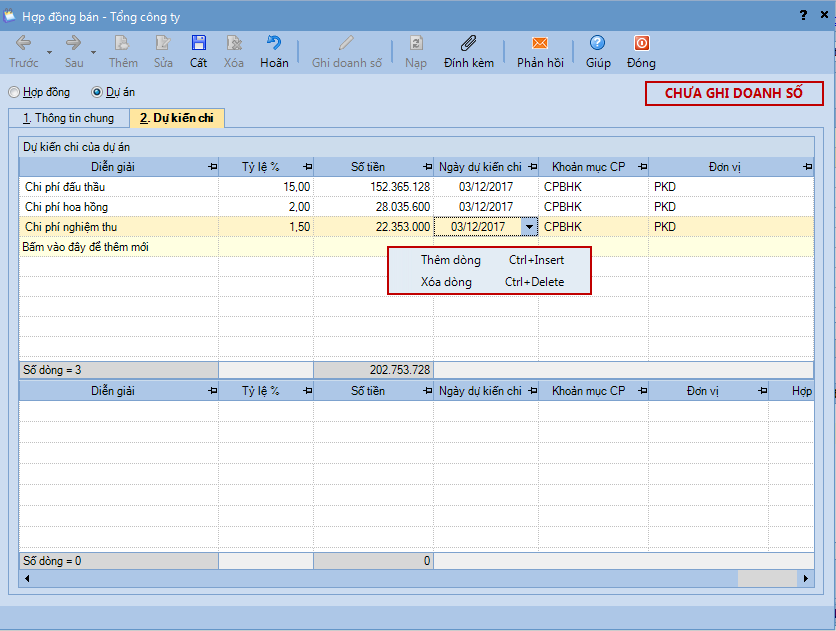Pin the Diễn giải column header
Viewport: 836px width, 631px height.
tap(211, 167)
